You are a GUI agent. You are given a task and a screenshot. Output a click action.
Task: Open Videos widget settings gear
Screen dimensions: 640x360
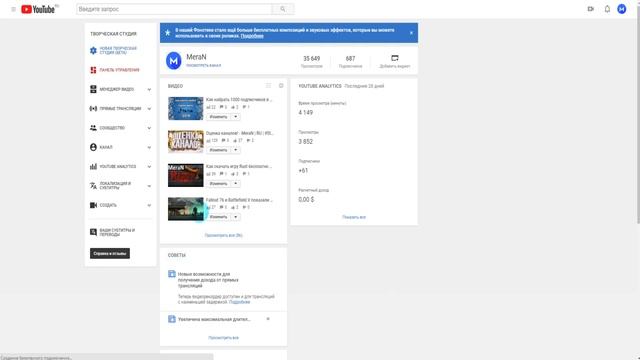(x=281, y=86)
